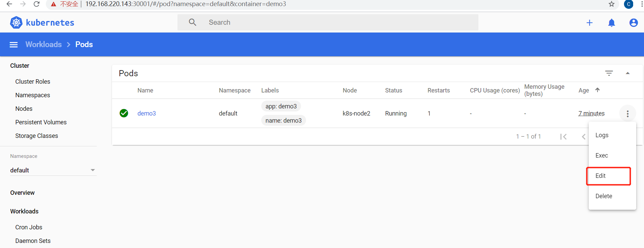Open Workloads section in sidebar
Viewport: 644px width, 248px height.
tap(24, 211)
